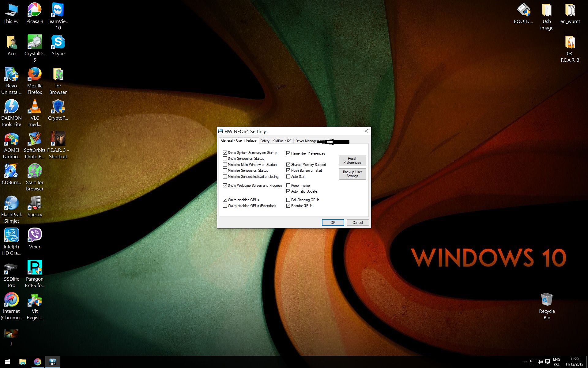The image size is (588, 368).
Task: Select the DAEMON Tools Lite icon
Action: [x=11, y=107]
